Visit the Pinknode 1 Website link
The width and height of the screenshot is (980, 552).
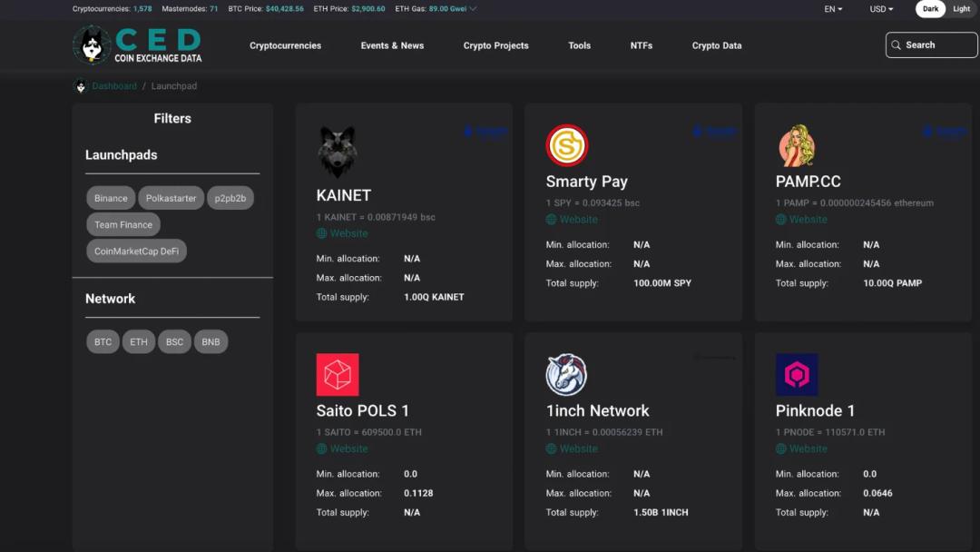(808, 448)
